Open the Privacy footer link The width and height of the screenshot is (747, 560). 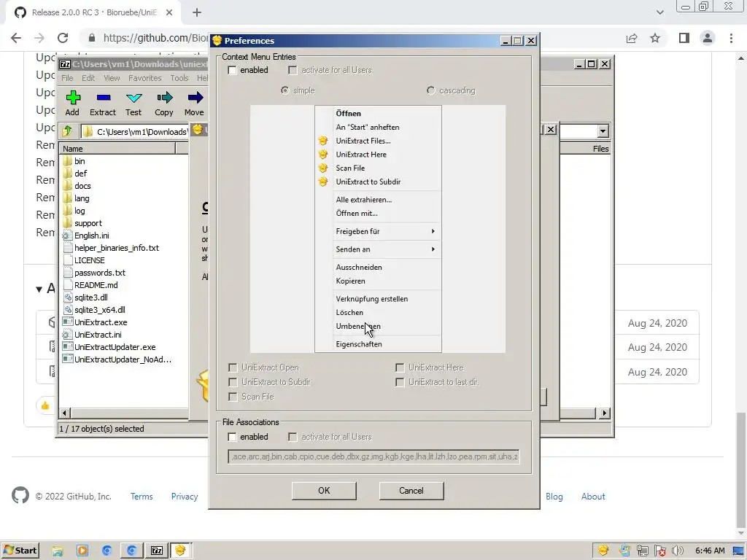point(185,496)
